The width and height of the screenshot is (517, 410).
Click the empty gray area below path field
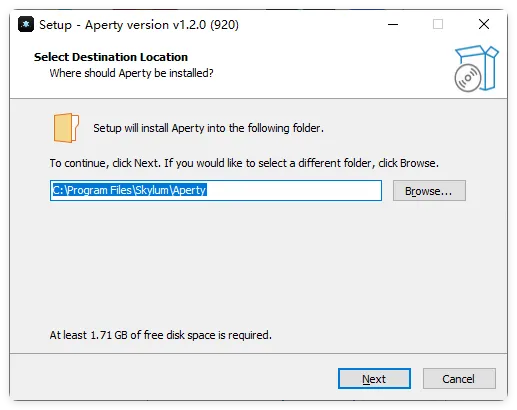[258, 263]
